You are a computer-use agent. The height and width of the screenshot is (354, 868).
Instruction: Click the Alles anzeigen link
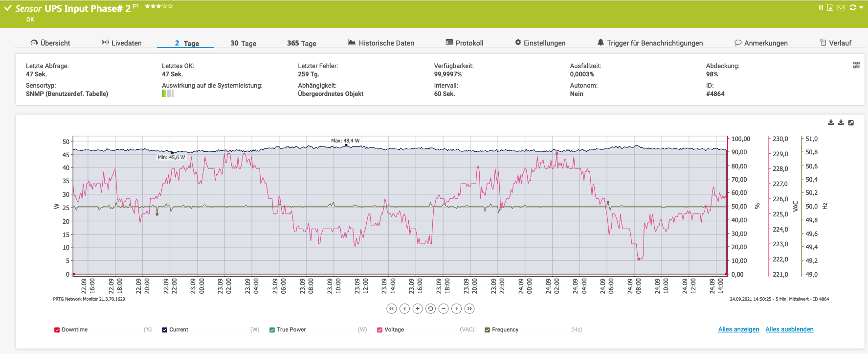point(738,330)
